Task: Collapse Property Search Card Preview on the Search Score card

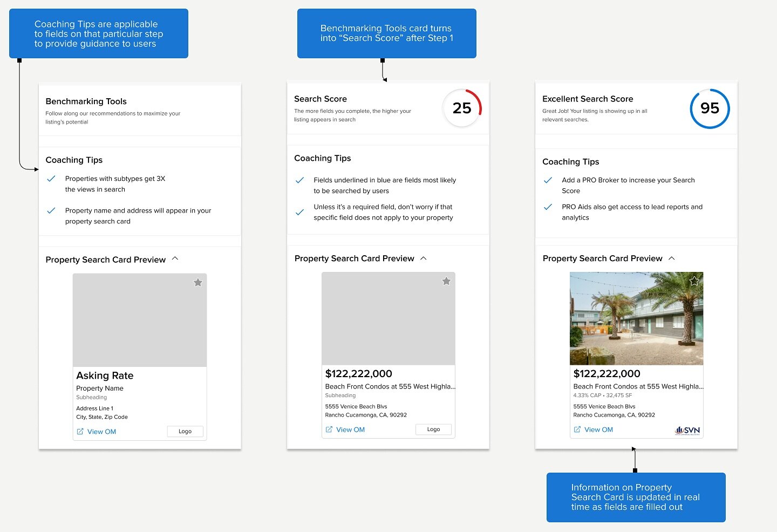Action: pos(424,258)
